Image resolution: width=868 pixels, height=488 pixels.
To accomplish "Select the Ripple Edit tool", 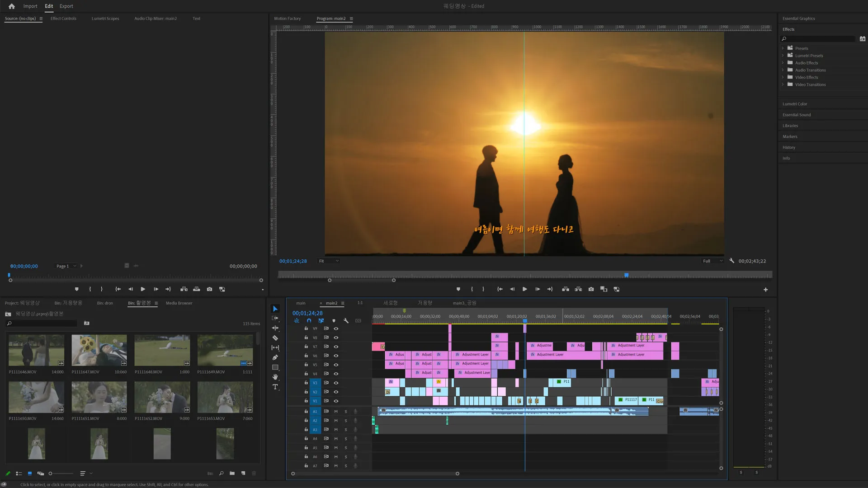I will click(275, 328).
